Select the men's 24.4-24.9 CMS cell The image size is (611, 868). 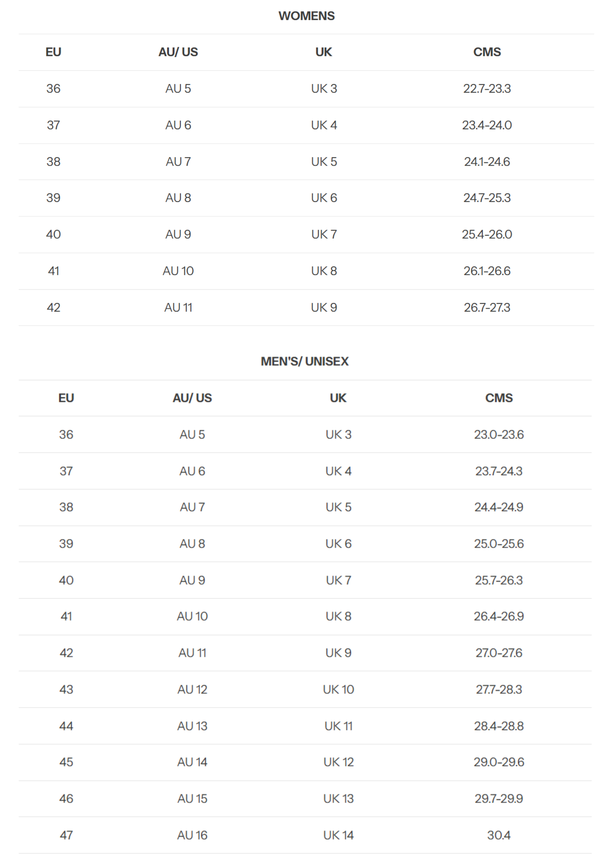pos(499,507)
